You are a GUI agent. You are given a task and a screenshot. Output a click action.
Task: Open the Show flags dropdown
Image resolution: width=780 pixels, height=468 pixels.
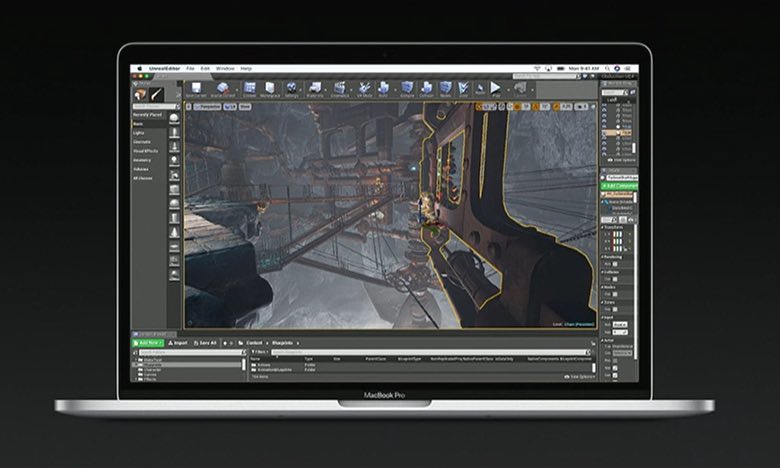coord(245,106)
